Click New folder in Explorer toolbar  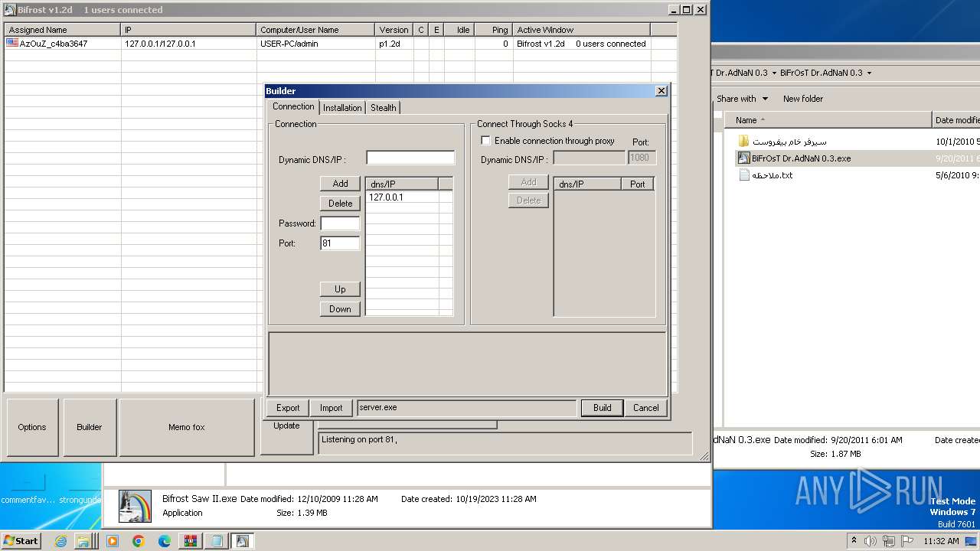pyautogui.click(x=802, y=99)
